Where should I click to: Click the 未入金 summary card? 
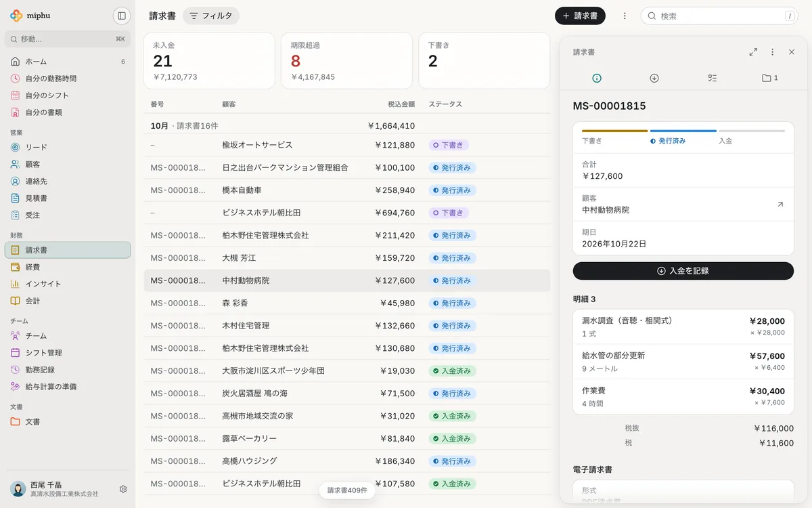209,60
